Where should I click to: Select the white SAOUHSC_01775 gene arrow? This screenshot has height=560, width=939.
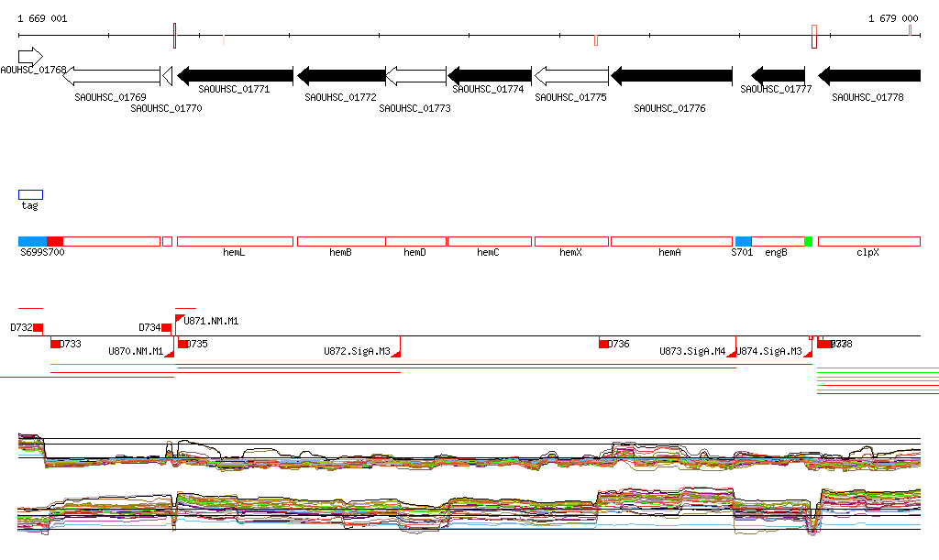pyautogui.click(x=571, y=76)
